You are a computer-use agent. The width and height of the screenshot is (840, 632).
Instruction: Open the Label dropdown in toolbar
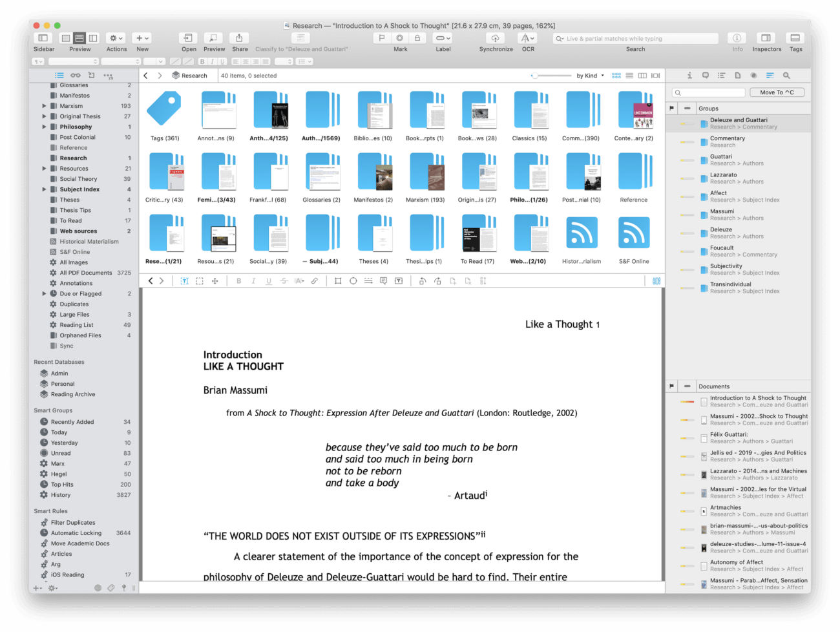point(443,38)
